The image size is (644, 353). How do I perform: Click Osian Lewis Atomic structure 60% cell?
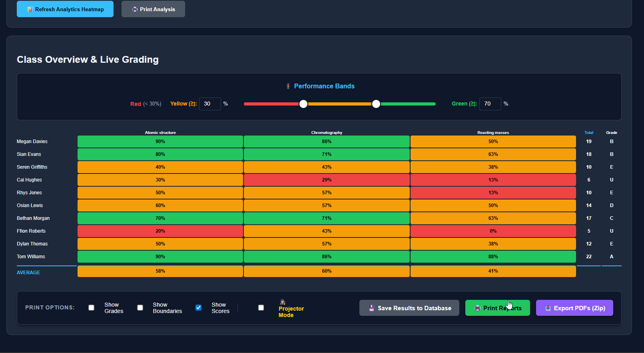click(160, 205)
